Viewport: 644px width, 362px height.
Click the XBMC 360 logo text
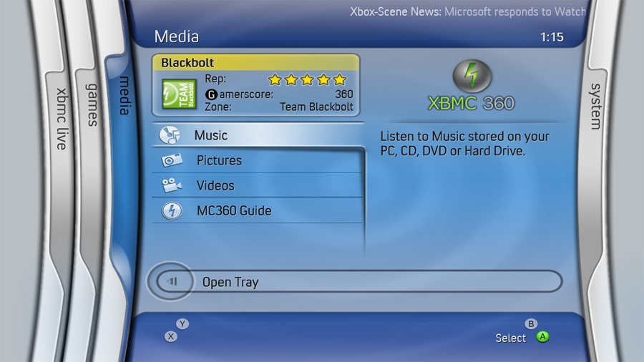[471, 104]
